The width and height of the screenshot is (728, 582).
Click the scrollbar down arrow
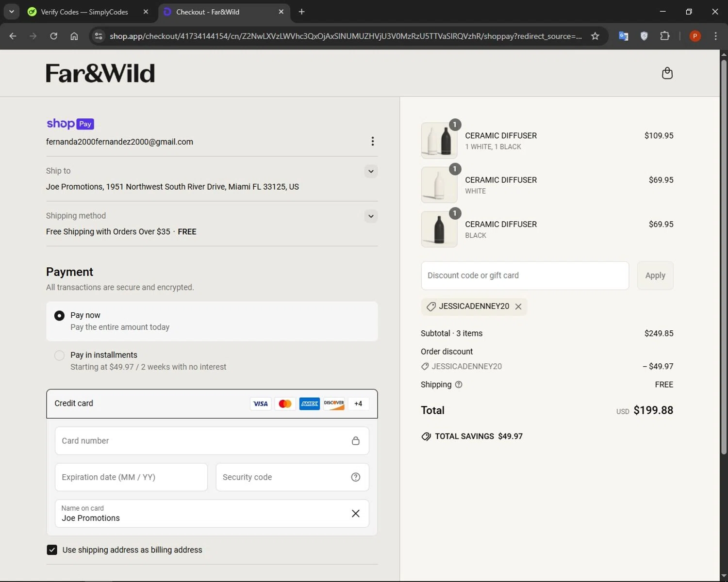tap(724, 576)
